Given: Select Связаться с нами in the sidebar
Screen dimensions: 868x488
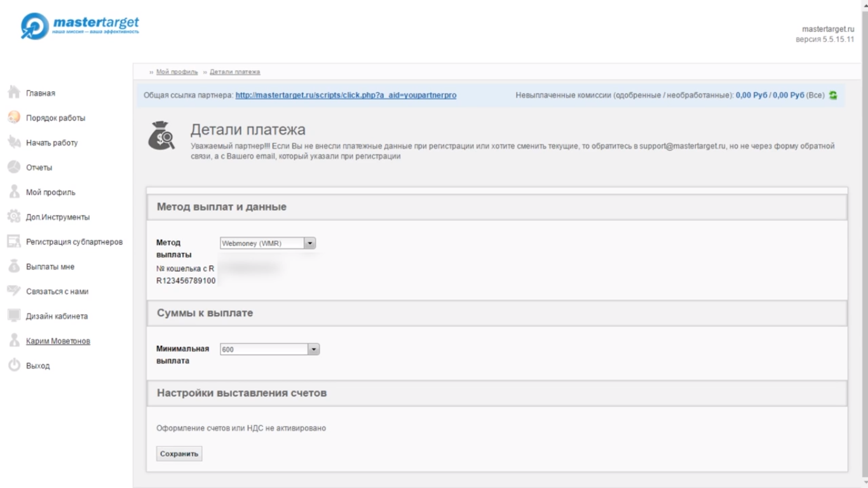Looking at the screenshot, I should tap(57, 292).
